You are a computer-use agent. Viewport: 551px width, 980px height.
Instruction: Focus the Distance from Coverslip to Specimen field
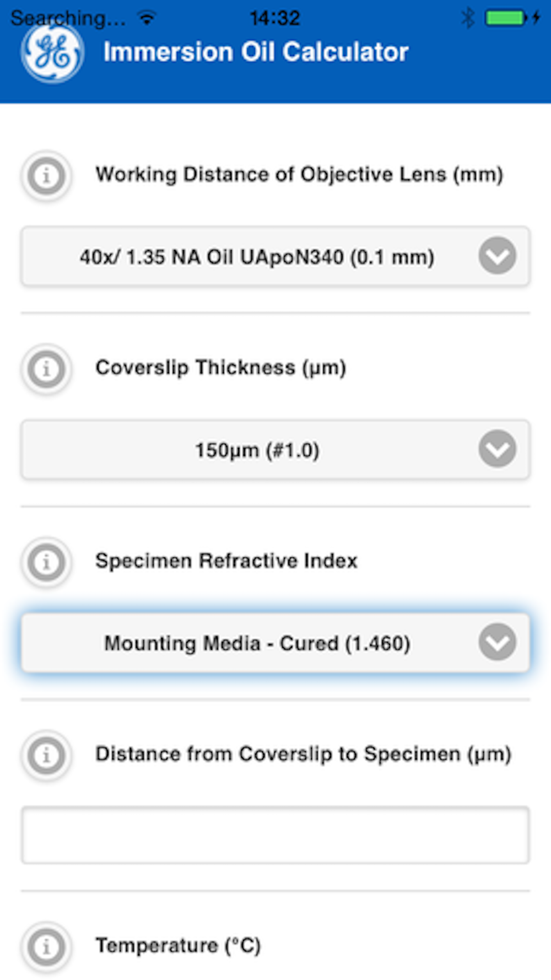coord(275,835)
